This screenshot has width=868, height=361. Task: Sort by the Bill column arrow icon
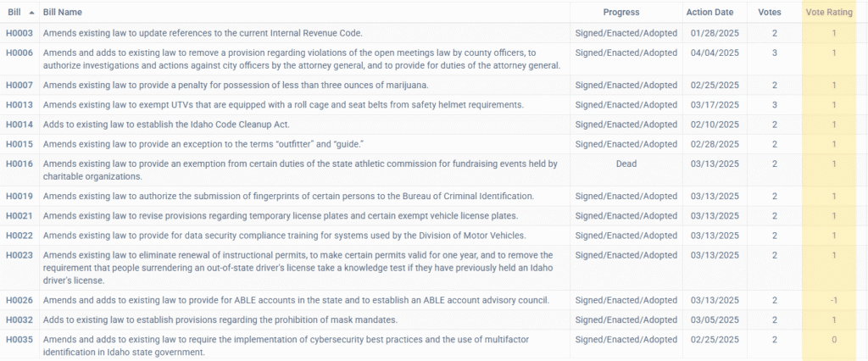pyautogui.click(x=31, y=13)
